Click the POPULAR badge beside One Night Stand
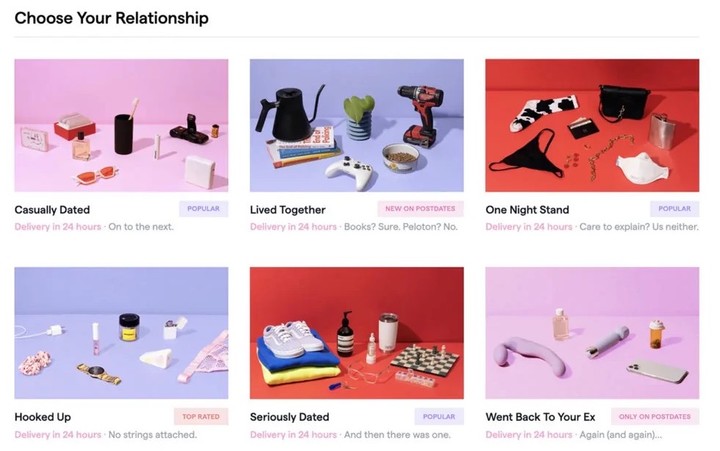This screenshot has height=451, width=720. (x=675, y=209)
